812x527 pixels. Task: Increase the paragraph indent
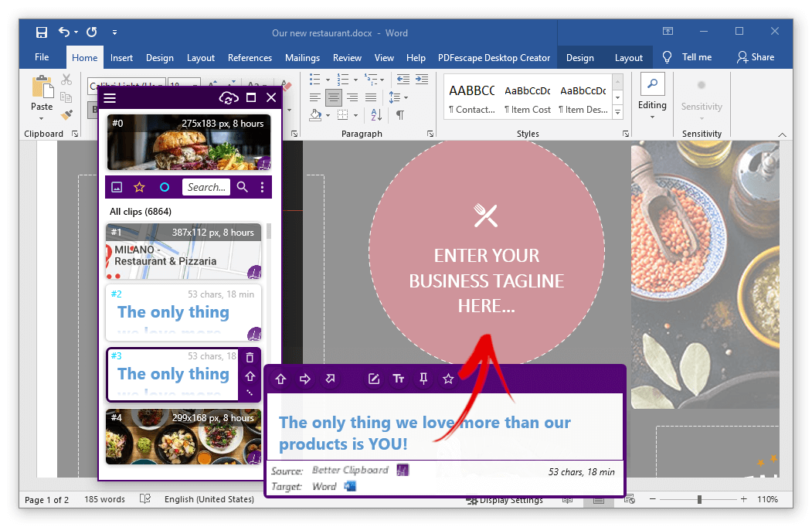click(x=422, y=80)
